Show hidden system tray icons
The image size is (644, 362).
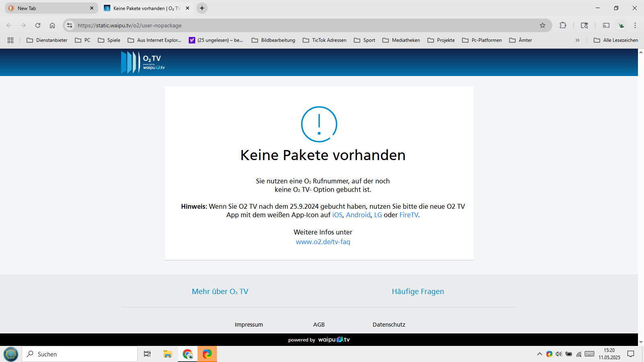pos(540,354)
